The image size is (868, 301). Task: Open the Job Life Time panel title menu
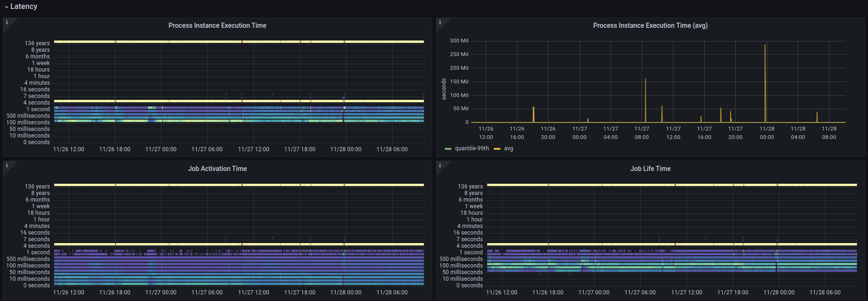pos(651,169)
